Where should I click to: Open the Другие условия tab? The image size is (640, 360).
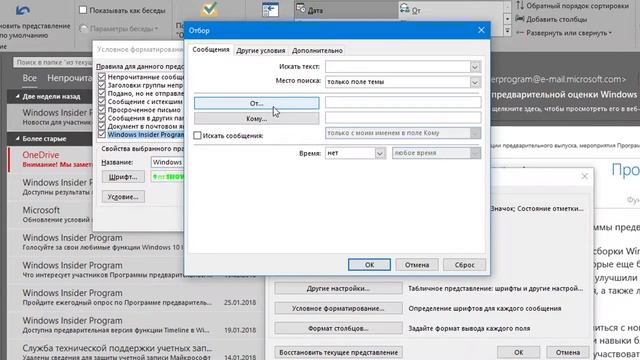coord(260,51)
